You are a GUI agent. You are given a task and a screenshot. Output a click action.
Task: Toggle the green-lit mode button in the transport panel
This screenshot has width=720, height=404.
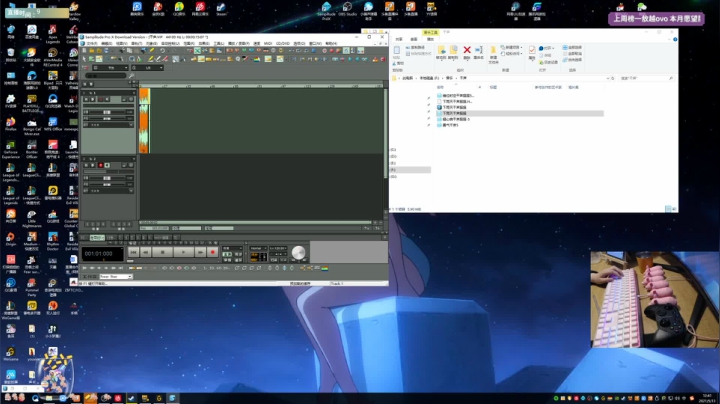[x=227, y=254]
